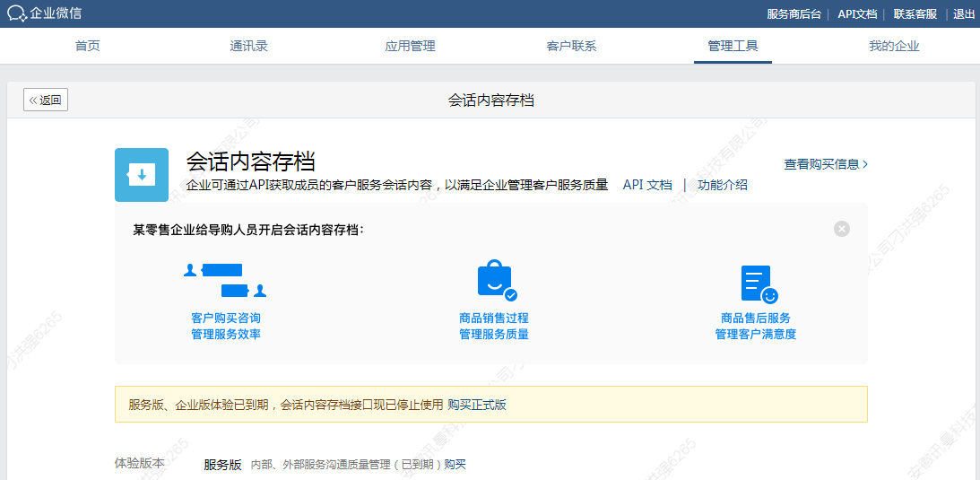Select the 客户联系 tab
The width and height of the screenshot is (980, 480).
click(571, 47)
